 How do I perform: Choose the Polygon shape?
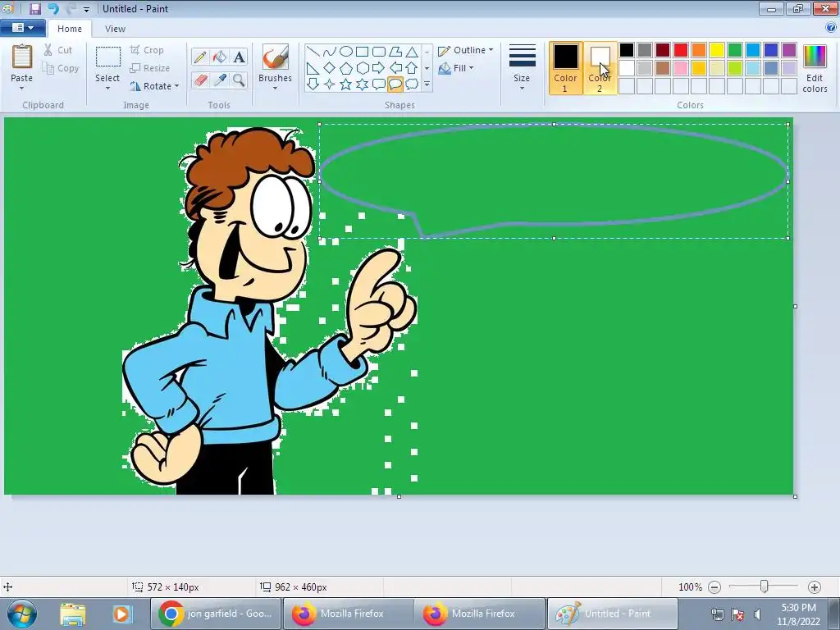coord(395,52)
